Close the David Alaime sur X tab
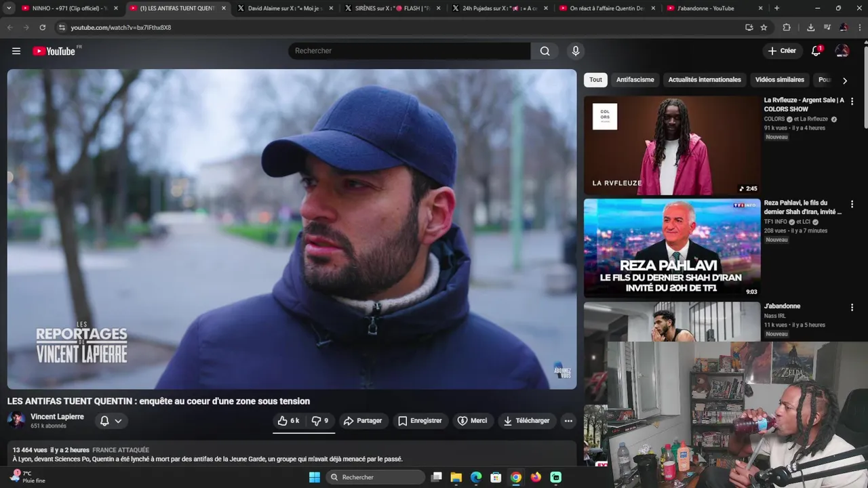868x488 pixels. (x=331, y=8)
